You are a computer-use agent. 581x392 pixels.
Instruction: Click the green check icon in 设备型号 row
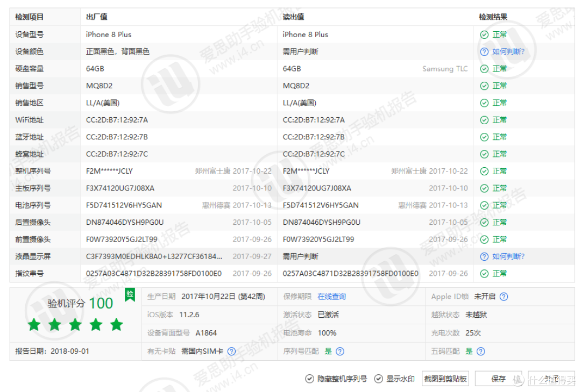484,35
